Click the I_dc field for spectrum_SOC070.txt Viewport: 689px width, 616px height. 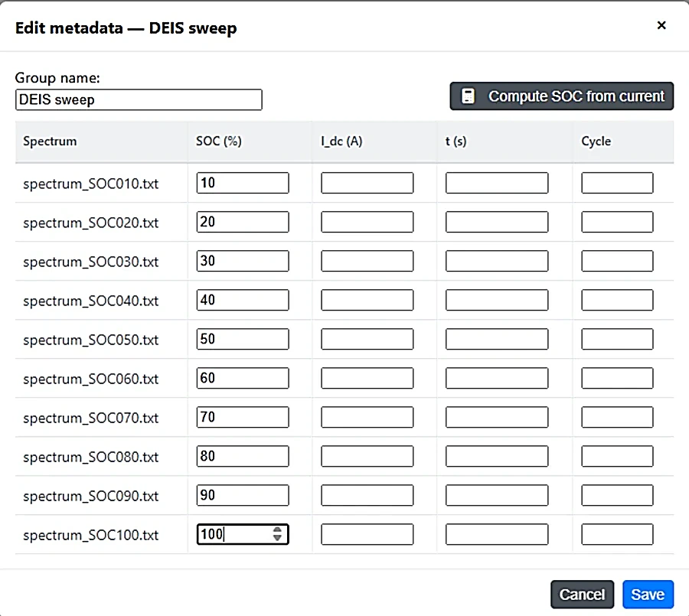point(367,417)
